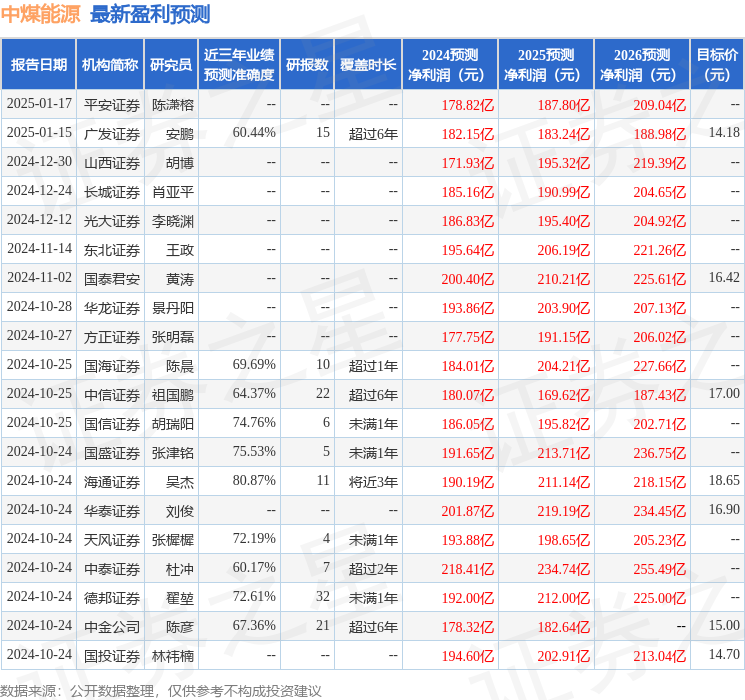
Task: Click the 目标价 column header
Action: (716, 65)
